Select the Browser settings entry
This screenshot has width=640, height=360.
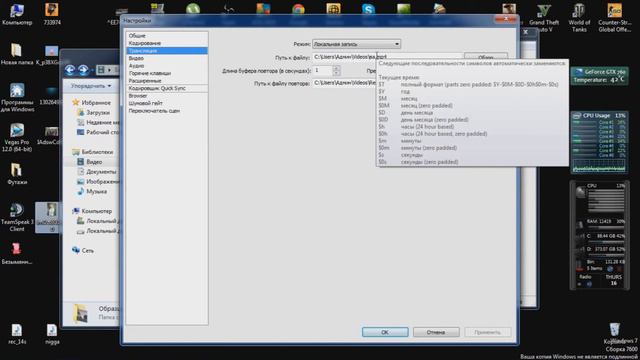(138, 96)
